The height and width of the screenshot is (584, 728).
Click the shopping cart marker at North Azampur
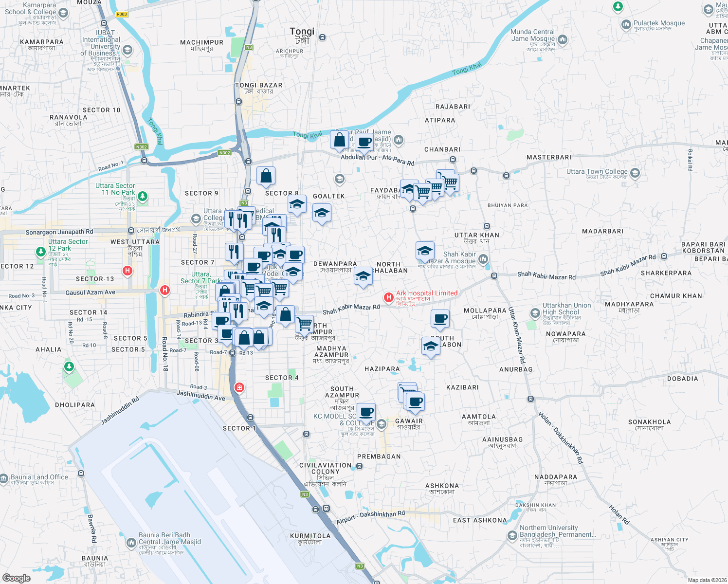tap(304, 324)
